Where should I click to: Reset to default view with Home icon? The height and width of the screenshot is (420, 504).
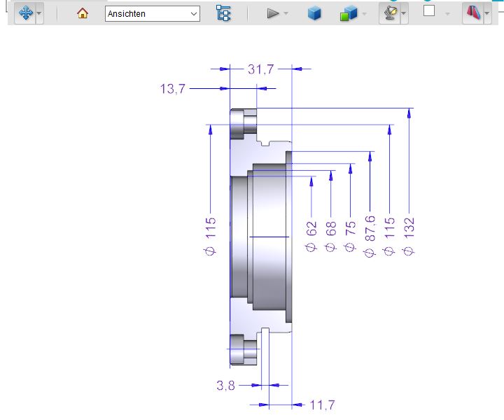83,13
